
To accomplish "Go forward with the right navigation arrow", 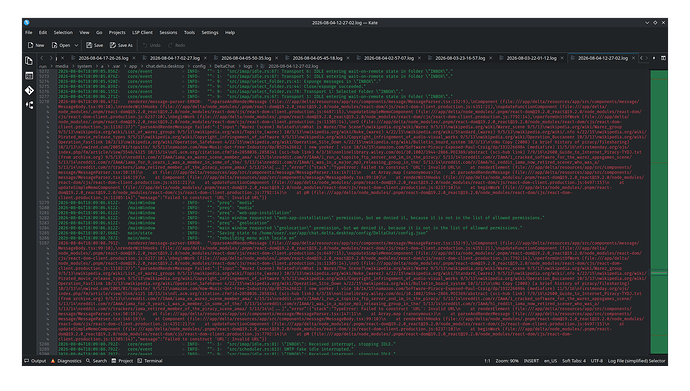I will [x=51, y=58].
